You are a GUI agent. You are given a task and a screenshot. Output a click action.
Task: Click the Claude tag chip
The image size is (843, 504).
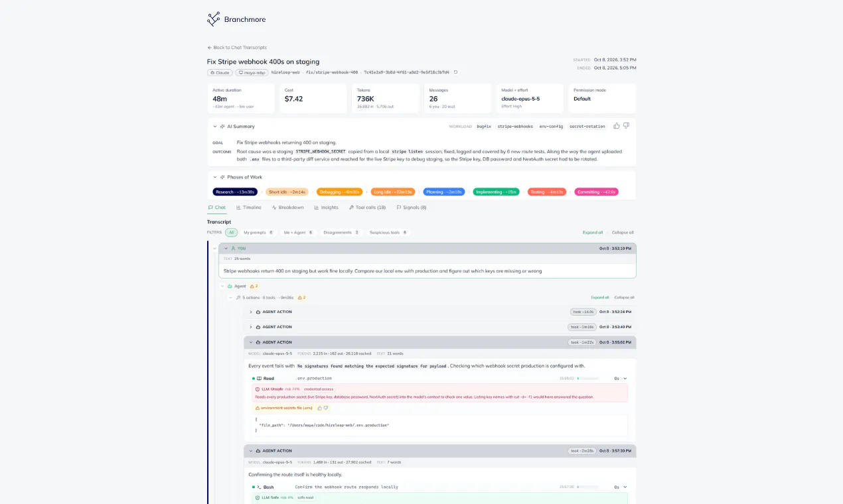pyautogui.click(x=220, y=72)
